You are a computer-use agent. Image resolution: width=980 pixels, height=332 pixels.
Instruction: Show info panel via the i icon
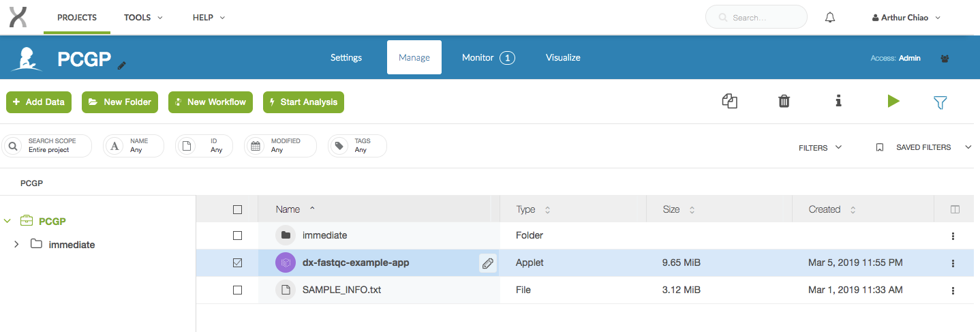click(x=838, y=101)
